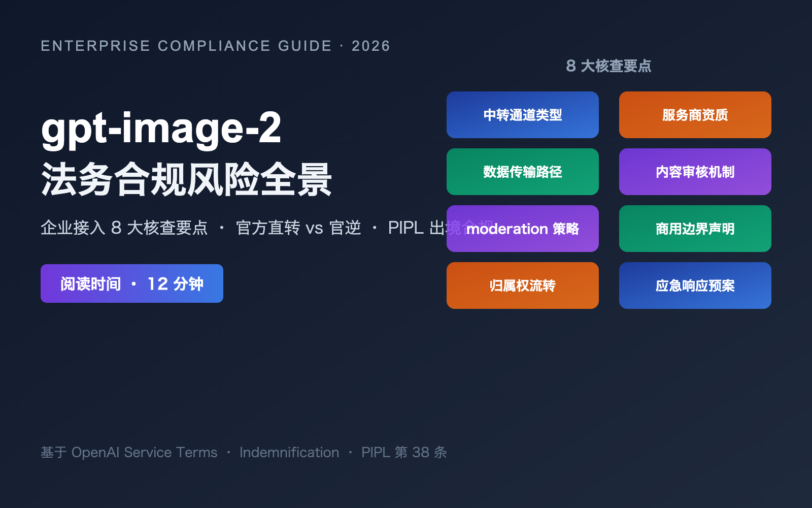Select the 法务合规风险全景 headline
The width and height of the screenshot is (812, 508).
(186, 179)
